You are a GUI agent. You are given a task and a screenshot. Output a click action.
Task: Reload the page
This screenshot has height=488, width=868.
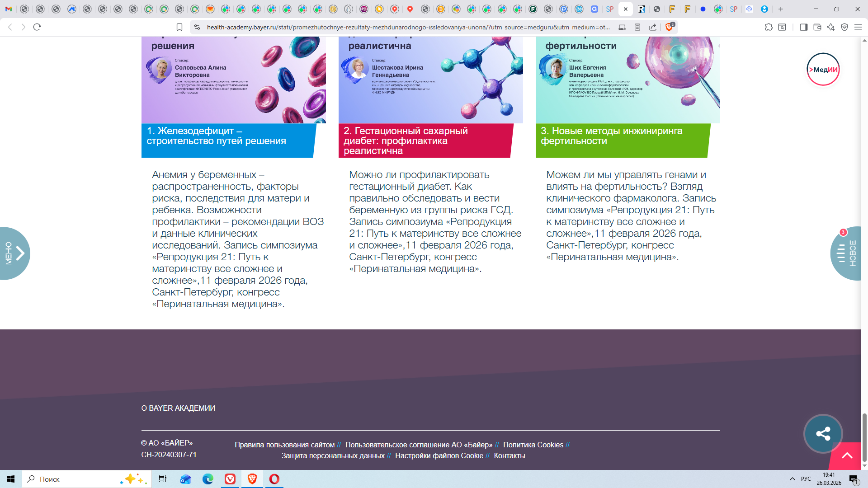(37, 27)
